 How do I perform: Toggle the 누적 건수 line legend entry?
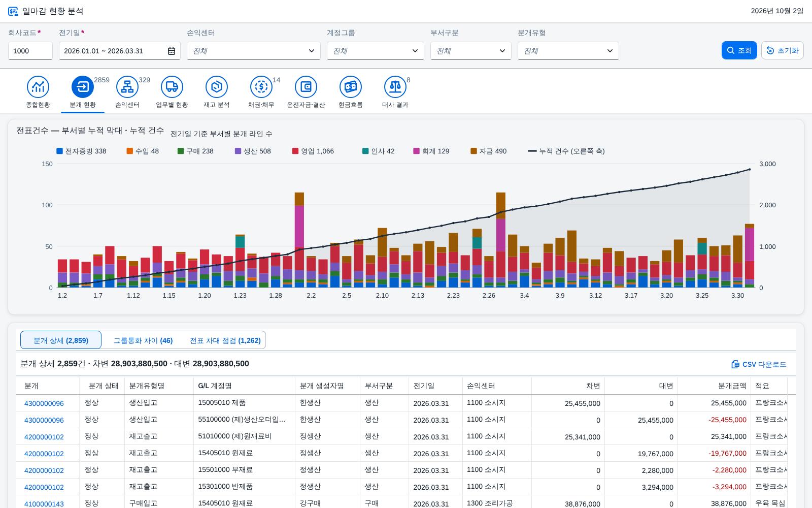pyautogui.click(x=566, y=151)
